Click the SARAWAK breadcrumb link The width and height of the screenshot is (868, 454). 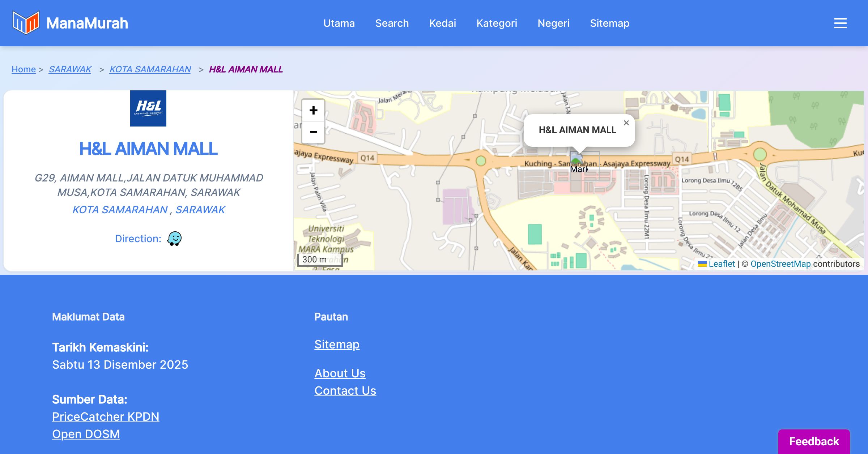coord(70,69)
